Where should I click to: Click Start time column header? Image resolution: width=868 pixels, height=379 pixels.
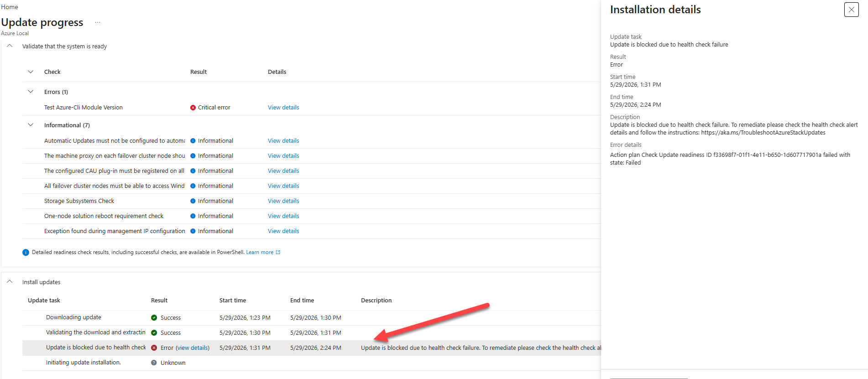click(x=233, y=301)
